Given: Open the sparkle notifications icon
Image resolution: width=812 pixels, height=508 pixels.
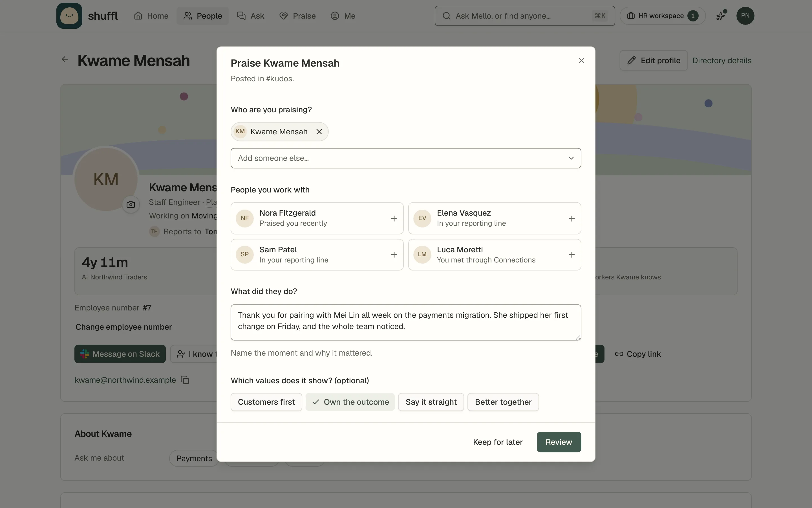Looking at the screenshot, I should coord(721,16).
